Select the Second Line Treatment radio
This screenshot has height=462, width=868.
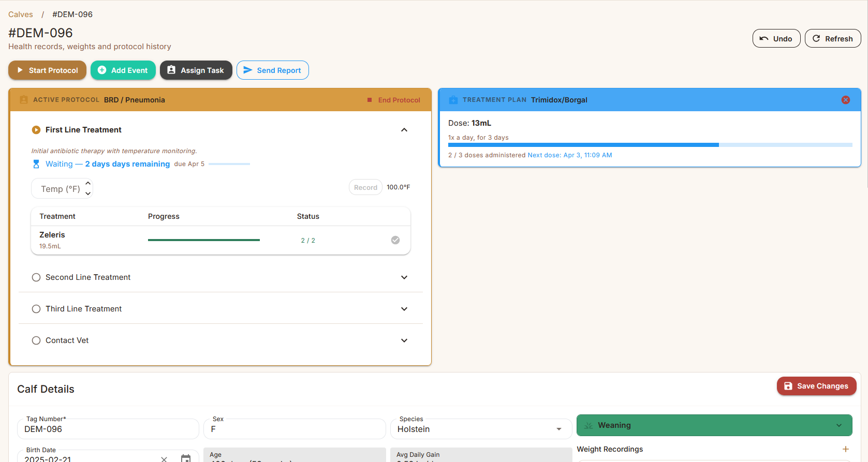[x=36, y=277]
